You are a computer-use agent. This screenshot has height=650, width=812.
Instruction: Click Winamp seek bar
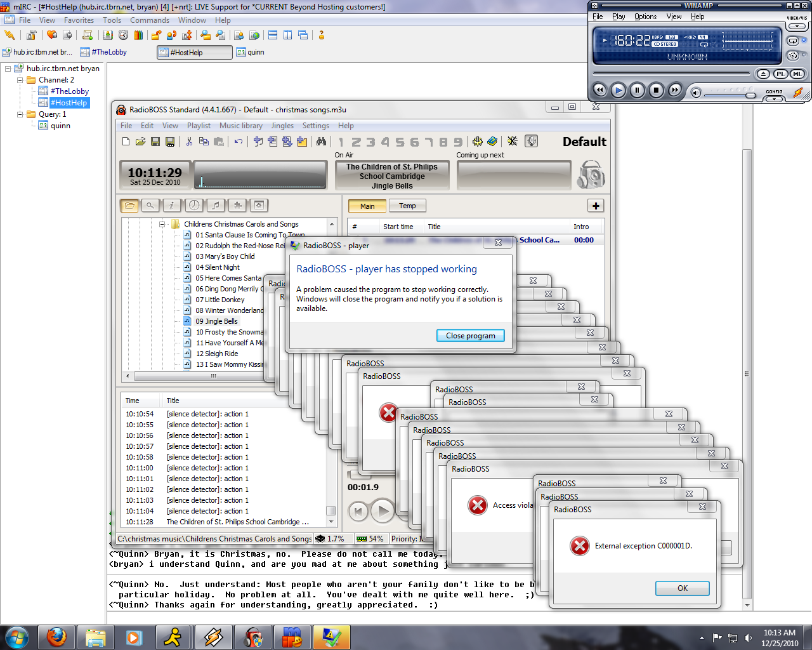pos(671,74)
